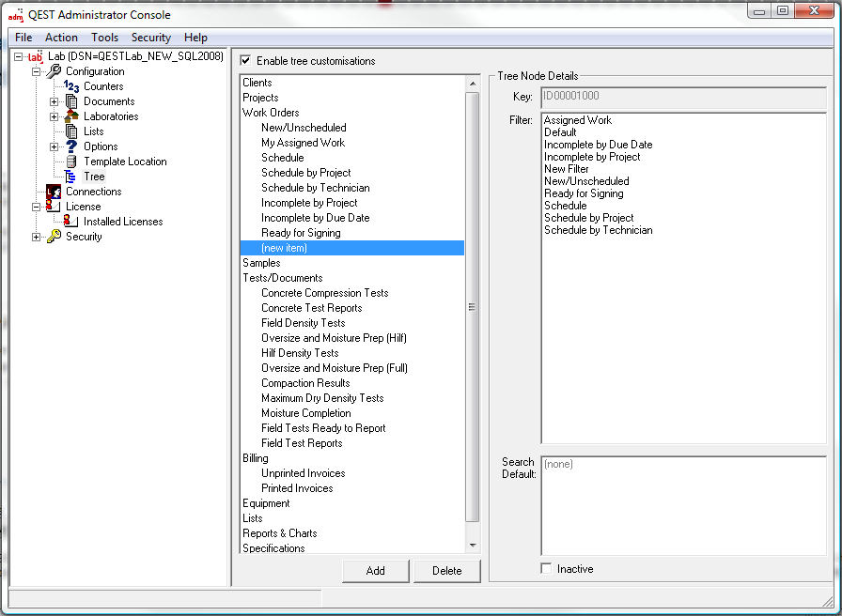
Task: Expand the Documents tree node
Action: tap(54, 101)
